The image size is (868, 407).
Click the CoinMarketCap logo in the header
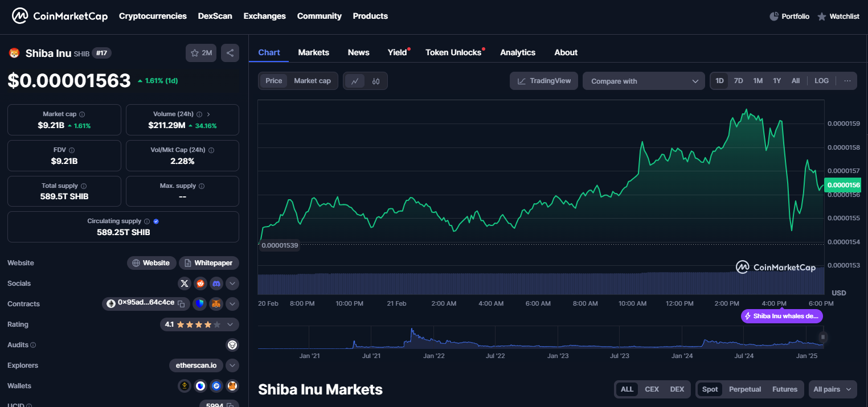click(60, 16)
